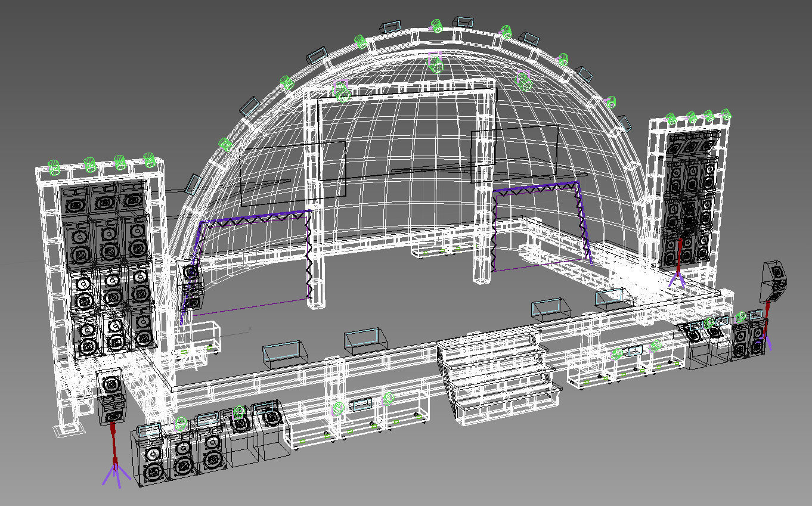Select the left white stage support pillar
Image resolution: width=812 pixels, height=506 pixels.
click(x=315, y=201)
